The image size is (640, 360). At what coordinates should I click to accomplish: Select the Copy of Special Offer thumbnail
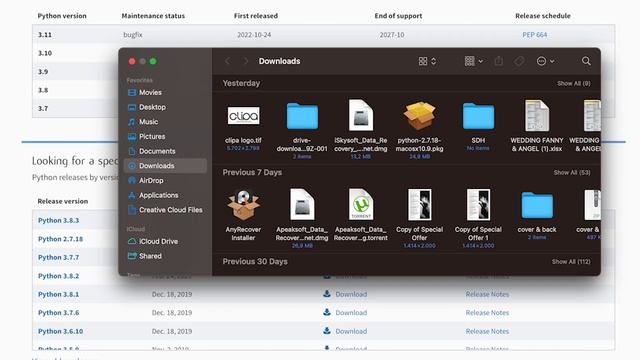click(x=420, y=204)
